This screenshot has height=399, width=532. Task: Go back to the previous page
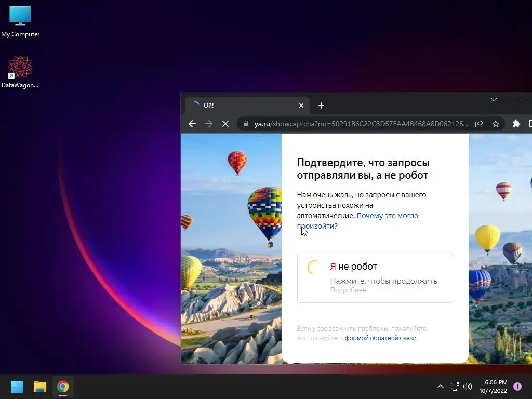[192, 124]
